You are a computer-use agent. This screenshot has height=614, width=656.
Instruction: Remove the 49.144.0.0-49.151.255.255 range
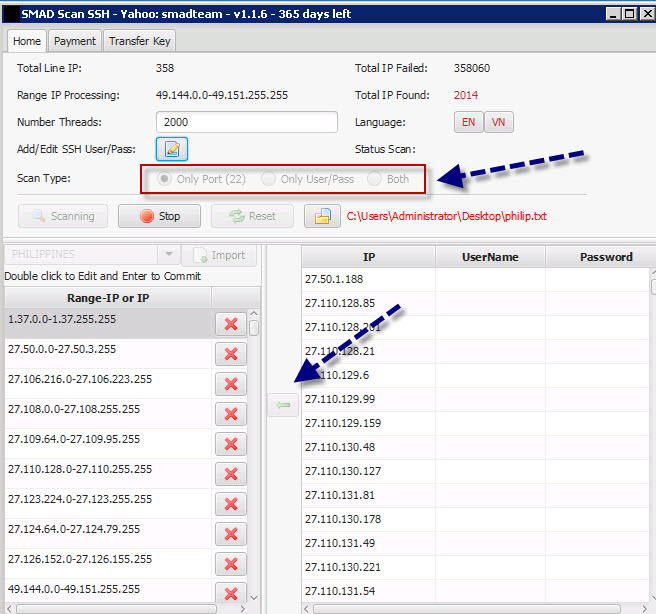click(231, 593)
